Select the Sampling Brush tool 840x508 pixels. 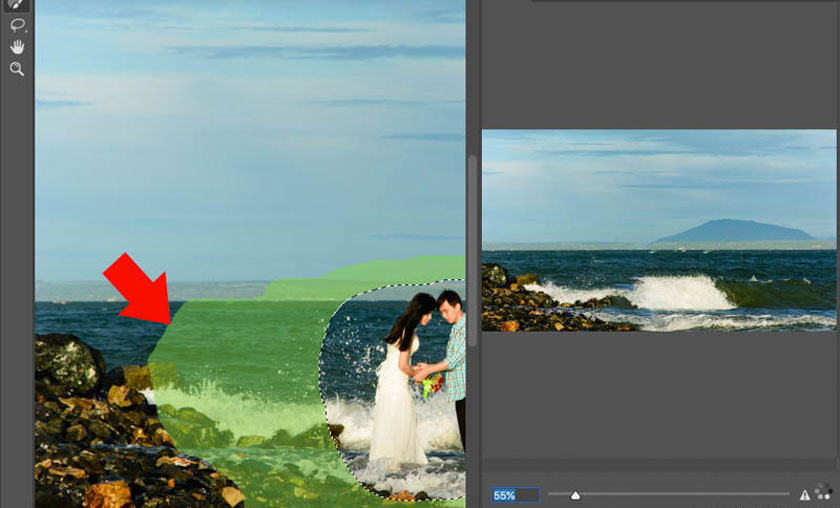click(x=17, y=4)
